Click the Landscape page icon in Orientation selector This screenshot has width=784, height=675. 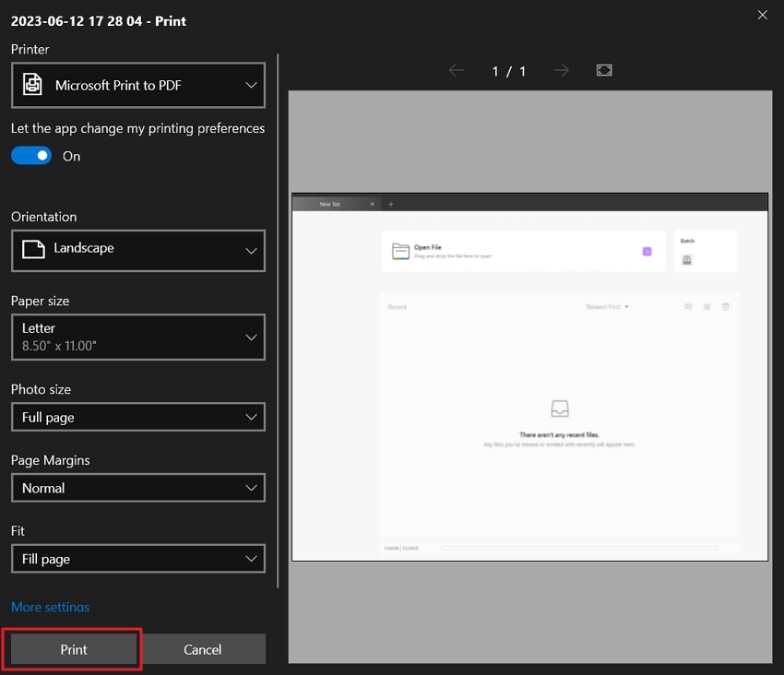31,250
